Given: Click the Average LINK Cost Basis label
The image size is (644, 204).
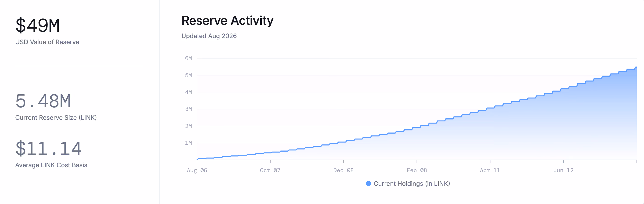Looking at the screenshot, I should pyautogui.click(x=51, y=165).
